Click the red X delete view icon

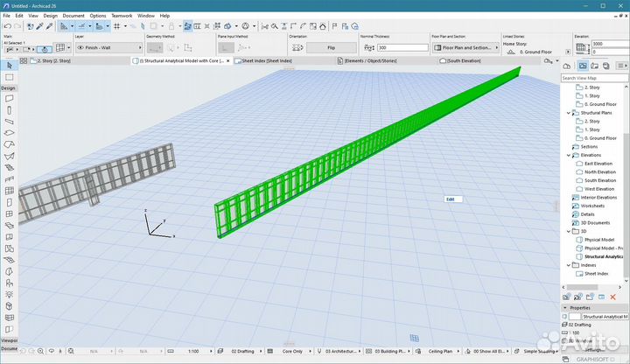613,297
